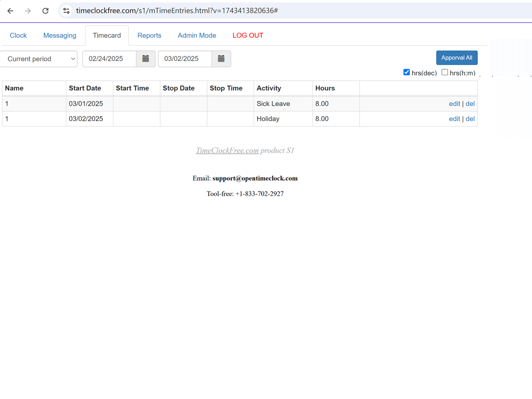Screen dimensions: 532x399
Task: Click the Sick Leave activity cell
Action: click(x=283, y=104)
